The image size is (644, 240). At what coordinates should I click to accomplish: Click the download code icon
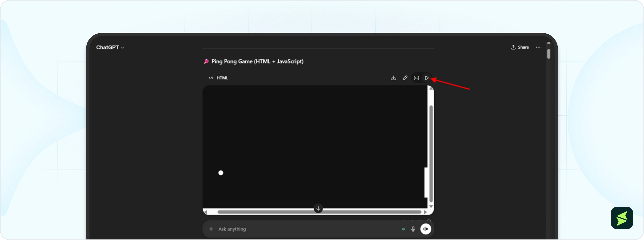tap(393, 78)
